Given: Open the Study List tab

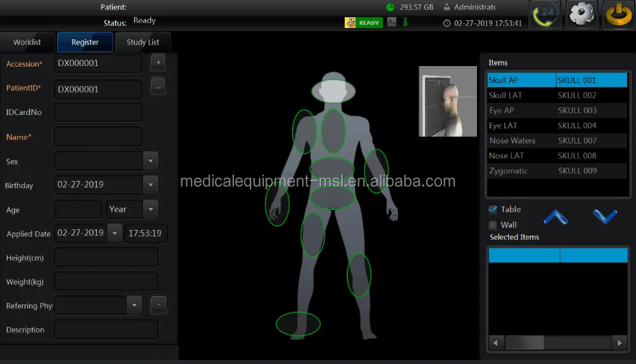Looking at the screenshot, I should [x=143, y=43].
